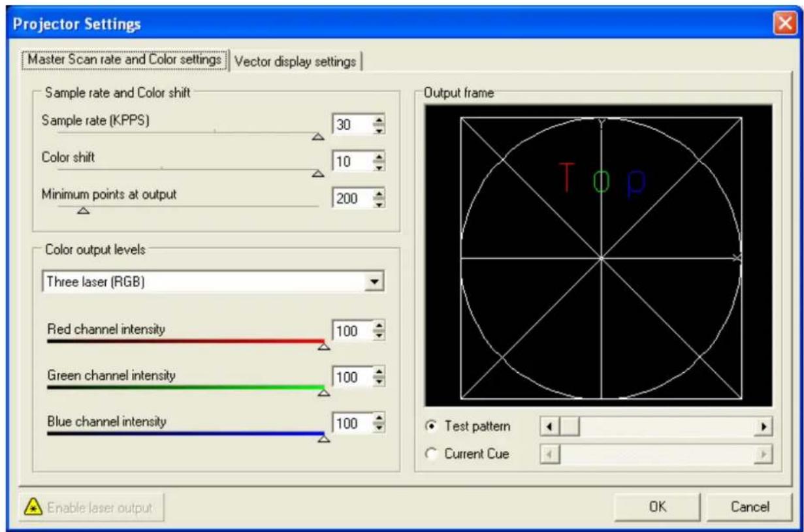Screen dimensions: 804x532
Task: Click the Sample rate value field showing 30
Action: click(352, 124)
